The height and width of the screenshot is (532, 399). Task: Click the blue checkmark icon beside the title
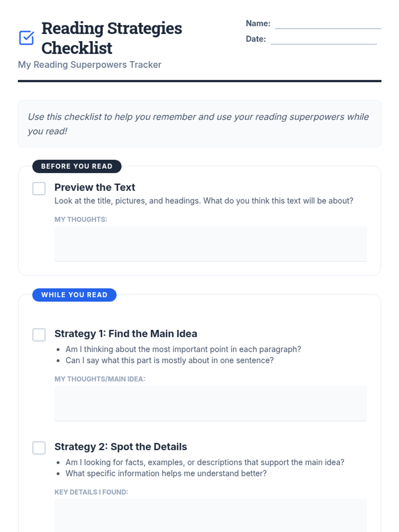(27, 38)
